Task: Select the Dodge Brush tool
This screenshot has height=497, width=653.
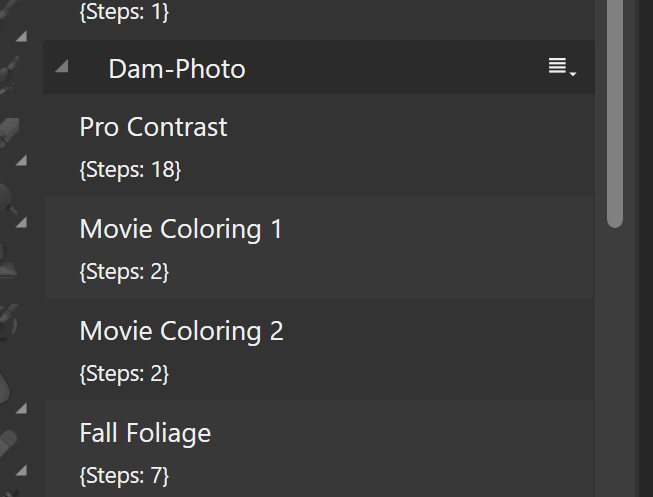Action: coord(8,200)
